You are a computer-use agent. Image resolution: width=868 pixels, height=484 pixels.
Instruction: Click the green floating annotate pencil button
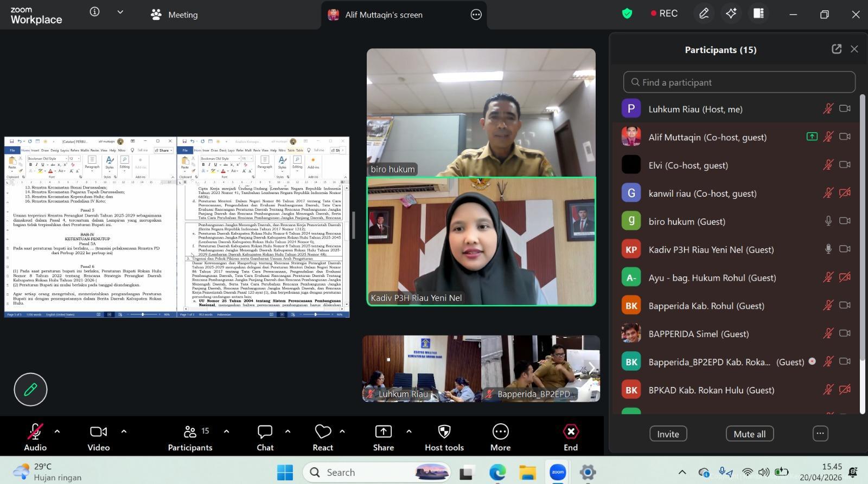(30, 389)
